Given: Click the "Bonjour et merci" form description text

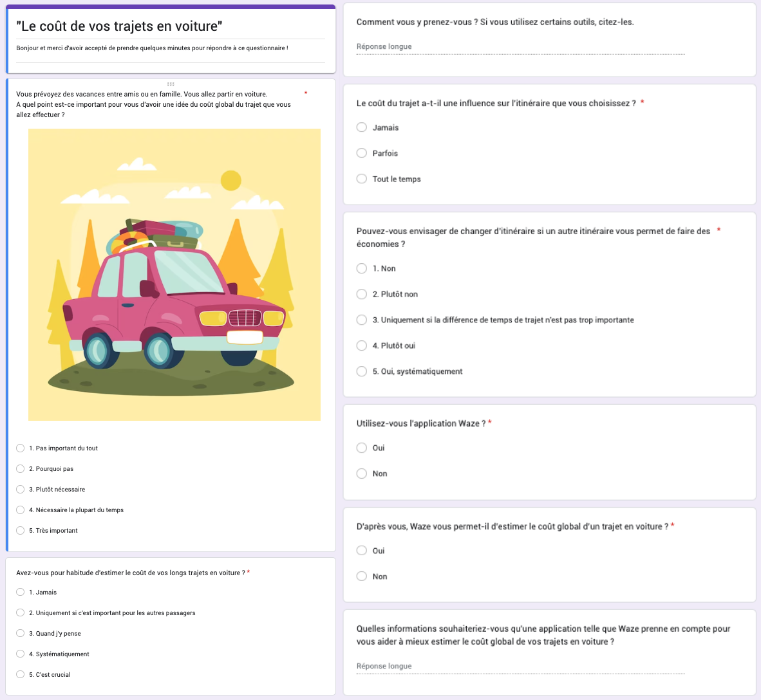Looking at the screenshot, I should click(x=152, y=48).
